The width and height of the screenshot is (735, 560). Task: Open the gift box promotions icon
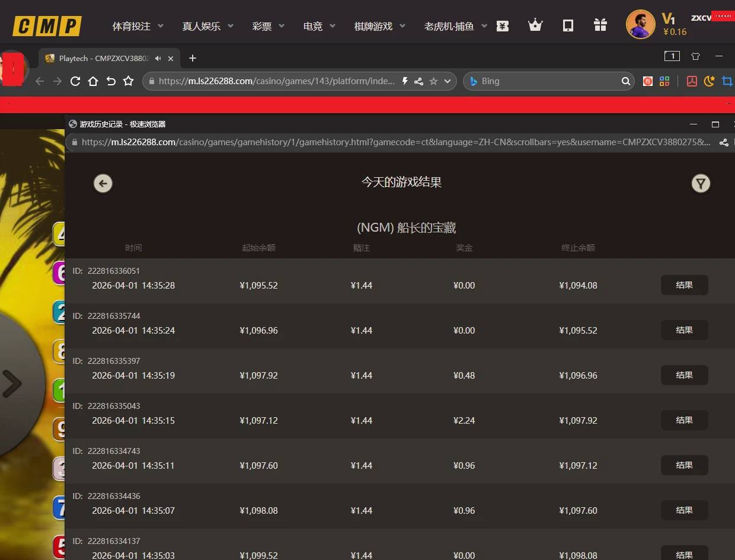(600, 25)
